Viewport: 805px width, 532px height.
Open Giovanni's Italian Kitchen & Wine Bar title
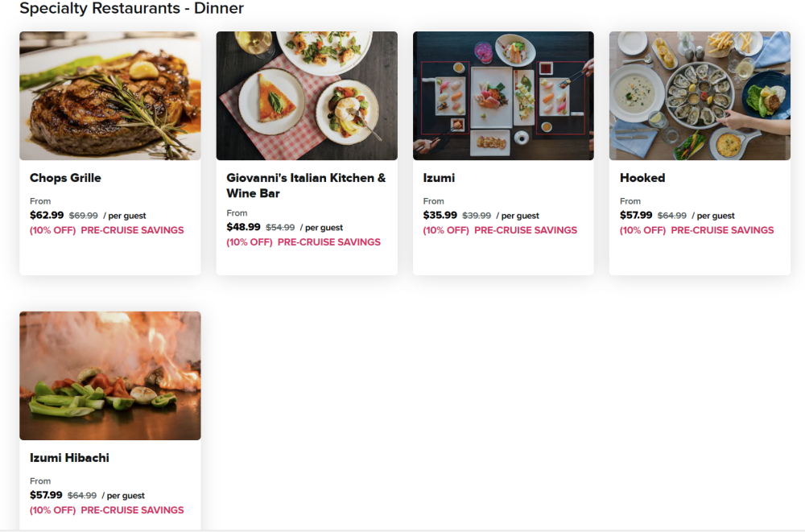306,185
